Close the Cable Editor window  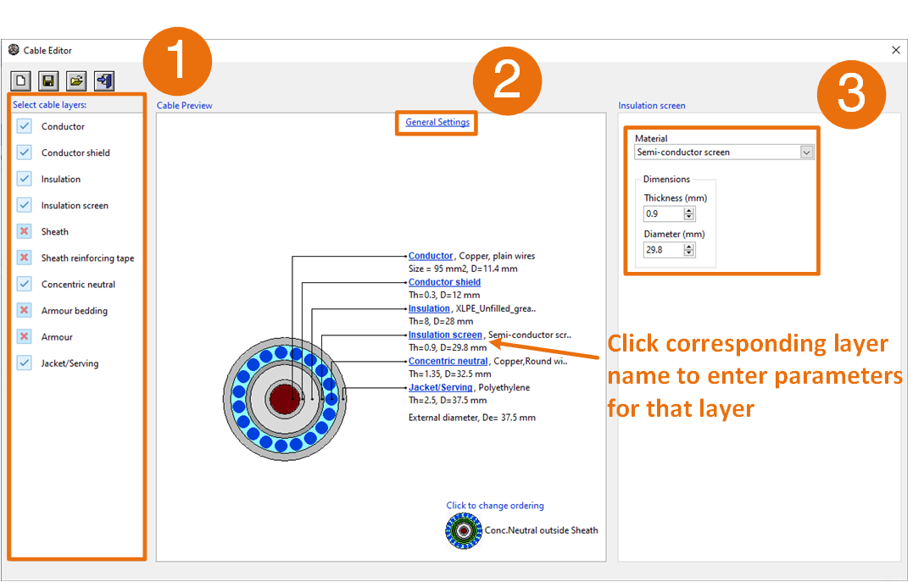896,50
